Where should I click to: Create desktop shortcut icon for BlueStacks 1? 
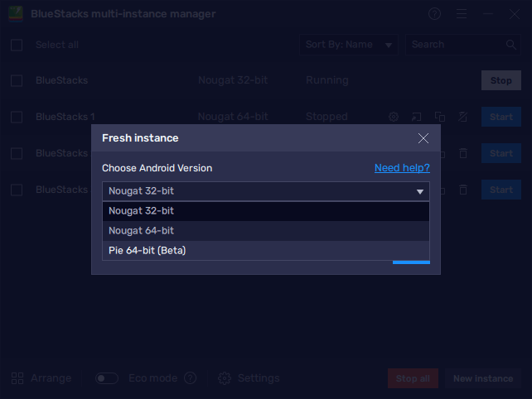(417, 117)
